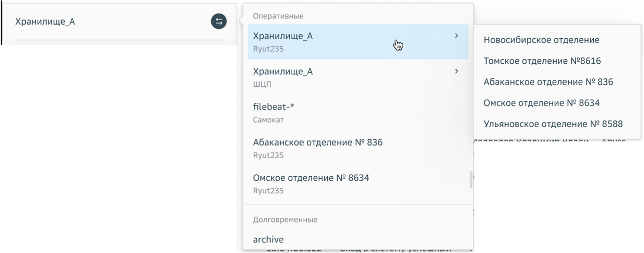Choose Ульяновское отделение № 8588 in the submenu
The image size is (644, 253).
553,124
